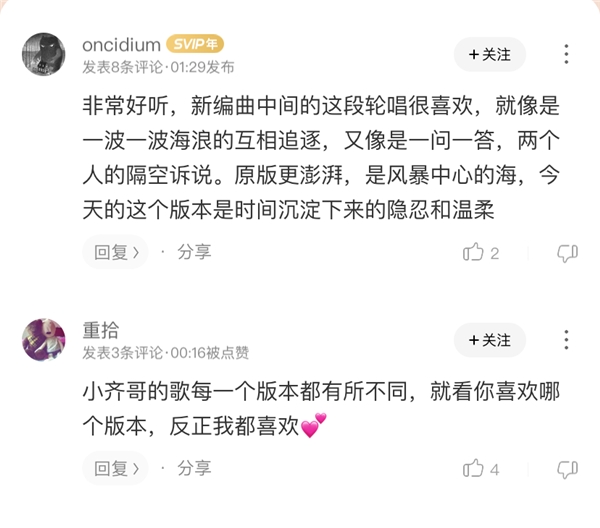The width and height of the screenshot is (600, 528).
Task: Like 重拾's comment with thumbs up
Action: click(473, 468)
